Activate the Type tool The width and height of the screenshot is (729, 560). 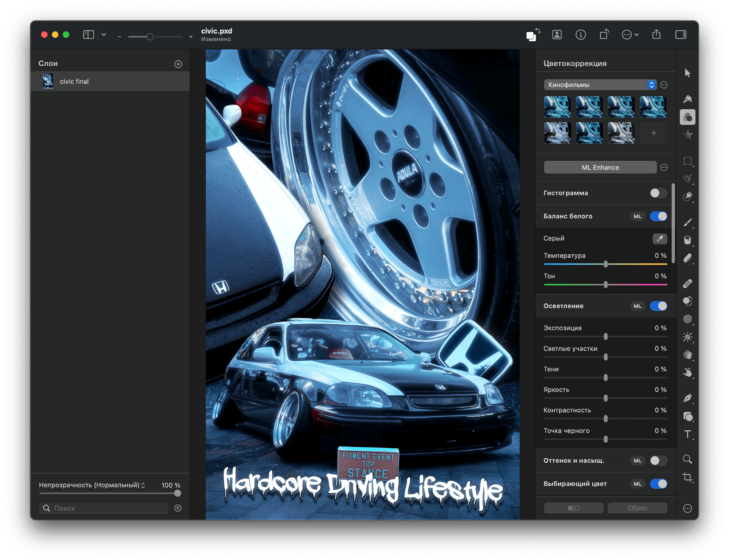pyautogui.click(x=688, y=434)
